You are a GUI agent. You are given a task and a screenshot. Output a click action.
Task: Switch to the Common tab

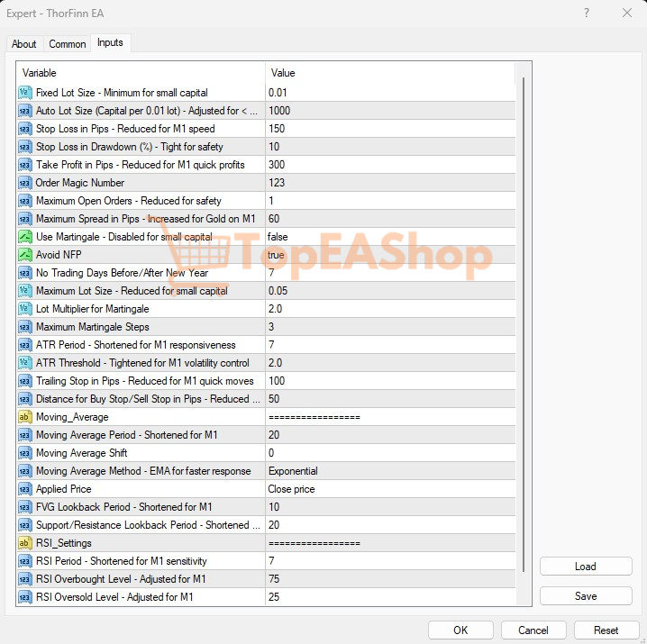pos(68,44)
